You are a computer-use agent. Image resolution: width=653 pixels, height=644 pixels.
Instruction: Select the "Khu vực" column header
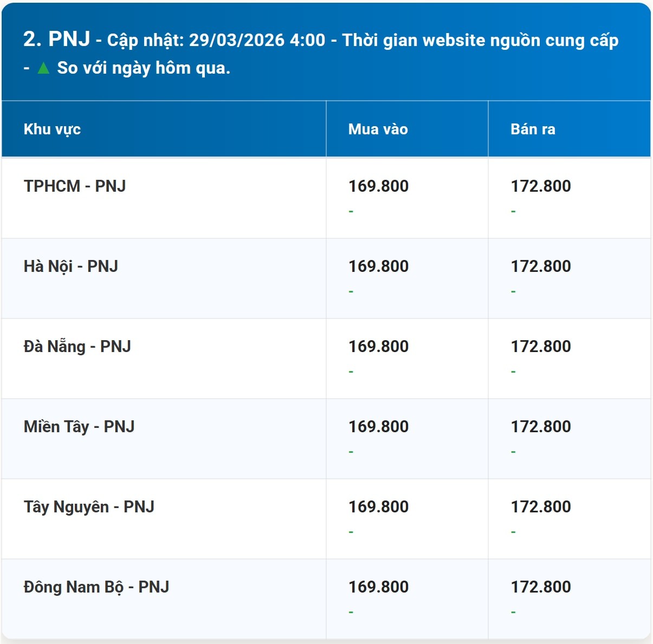point(52,129)
